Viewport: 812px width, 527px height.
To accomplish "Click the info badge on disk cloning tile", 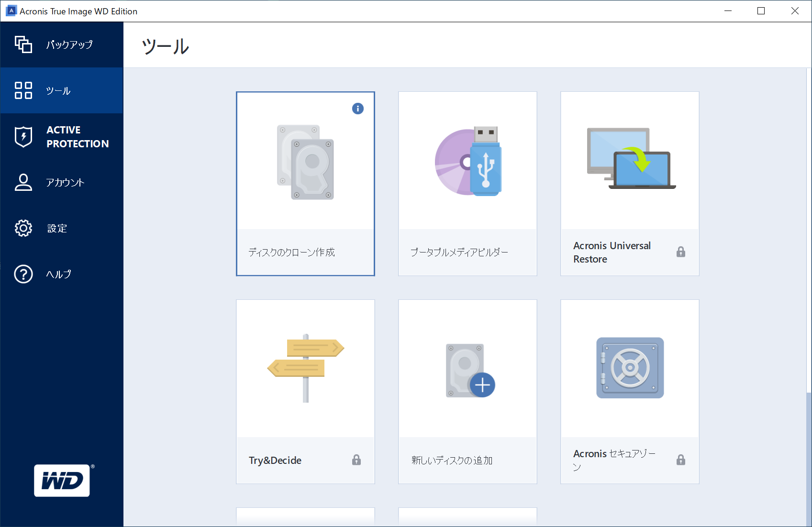I will 357,109.
